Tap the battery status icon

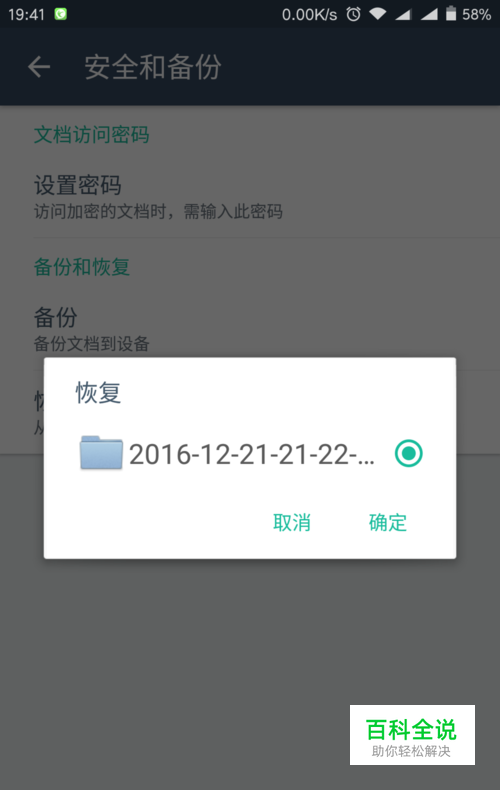[451, 14]
